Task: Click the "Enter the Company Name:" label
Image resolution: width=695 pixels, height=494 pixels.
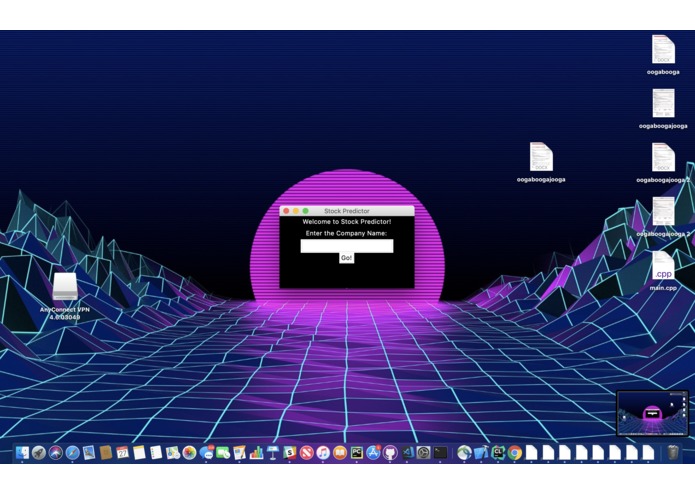Action: [x=346, y=233]
